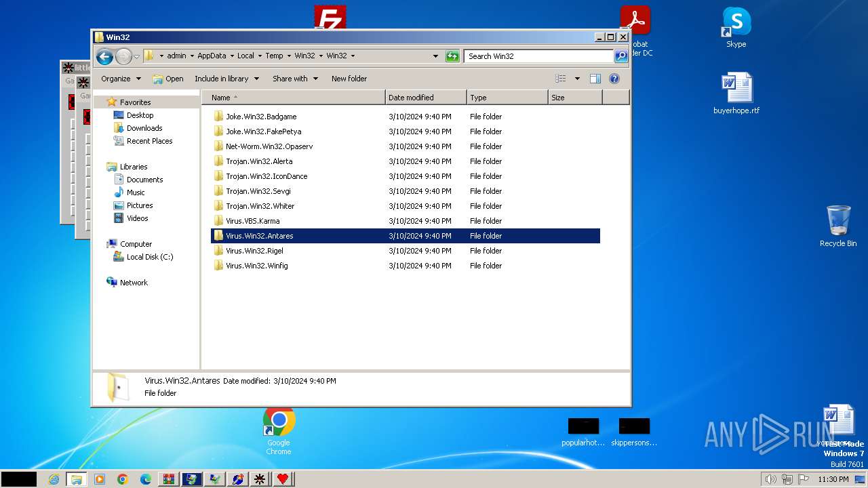Open Recent Places in navigation pane
This screenshot has width=868, height=488.
pyautogui.click(x=149, y=141)
